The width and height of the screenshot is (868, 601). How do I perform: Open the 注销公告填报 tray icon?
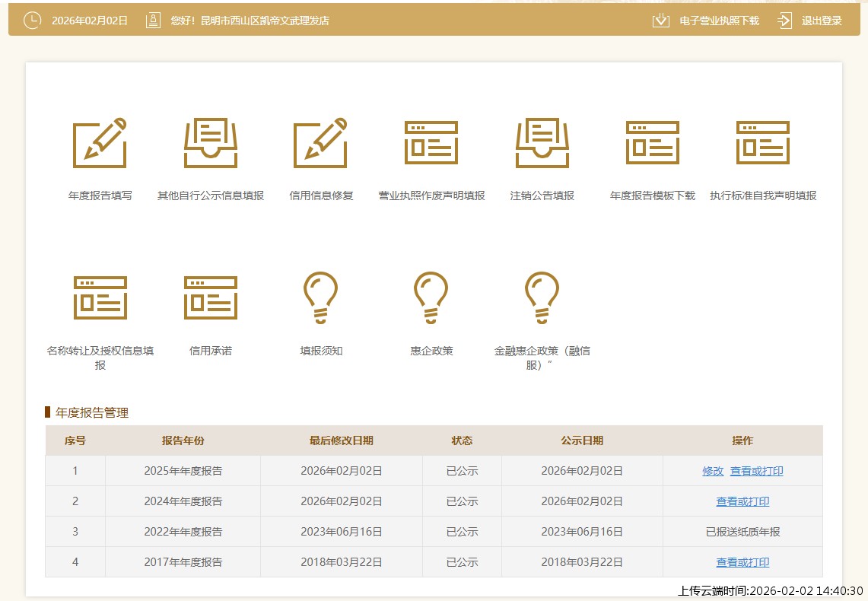[x=542, y=144]
